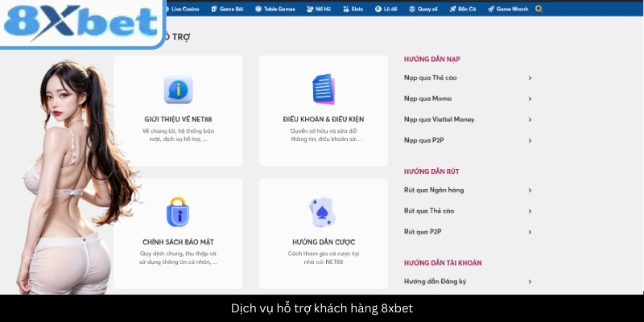This screenshot has width=644, height=322.
Task: Open the Game Bài menu item
Action: tap(227, 9)
